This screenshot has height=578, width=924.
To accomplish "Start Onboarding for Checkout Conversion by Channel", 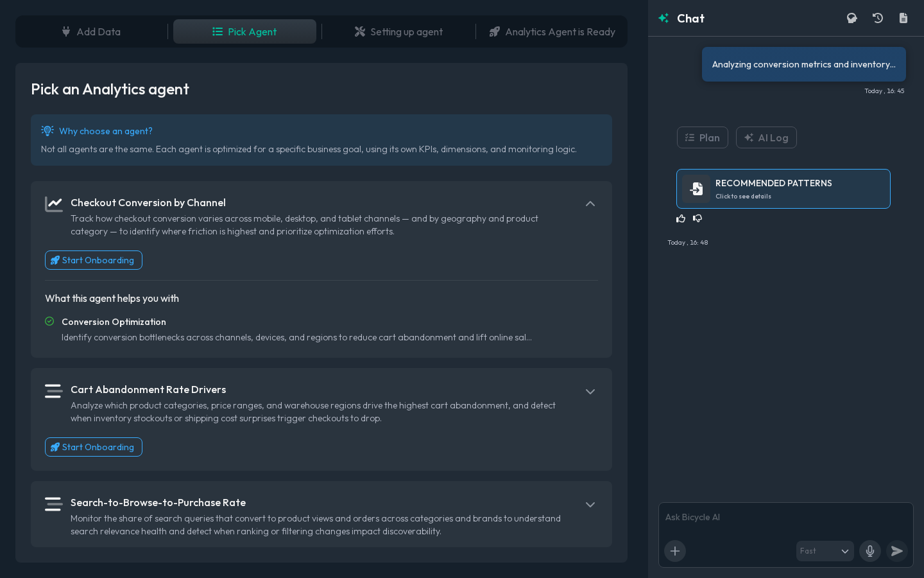I will coord(94,260).
